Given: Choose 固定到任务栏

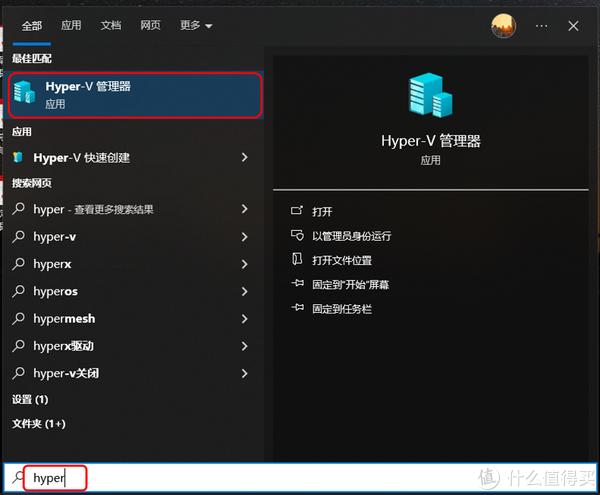Looking at the screenshot, I should tap(342, 309).
